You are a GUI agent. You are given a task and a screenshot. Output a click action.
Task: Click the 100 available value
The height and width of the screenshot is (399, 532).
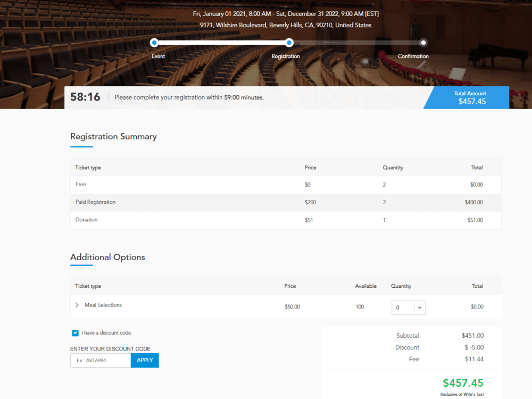[x=360, y=307]
